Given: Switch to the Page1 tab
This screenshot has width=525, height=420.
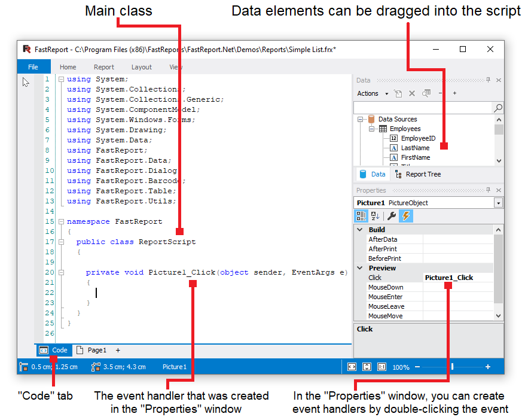Looking at the screenshot, I should pyautogui.click(x=91, y=350).
